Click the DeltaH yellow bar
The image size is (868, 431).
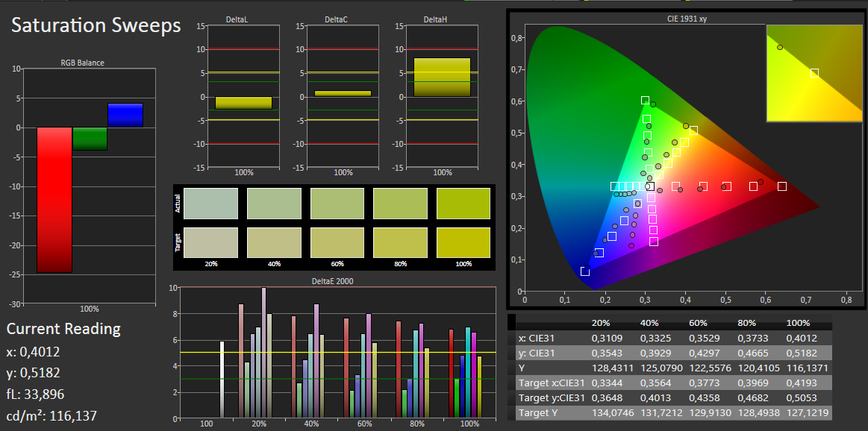(x=443, y=78)
